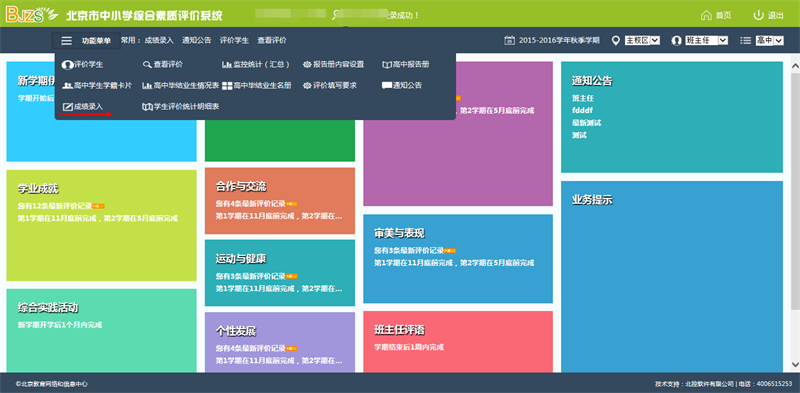800x393 pixels.
Task: Click the home house icon
Action: [x=706, y=15]
